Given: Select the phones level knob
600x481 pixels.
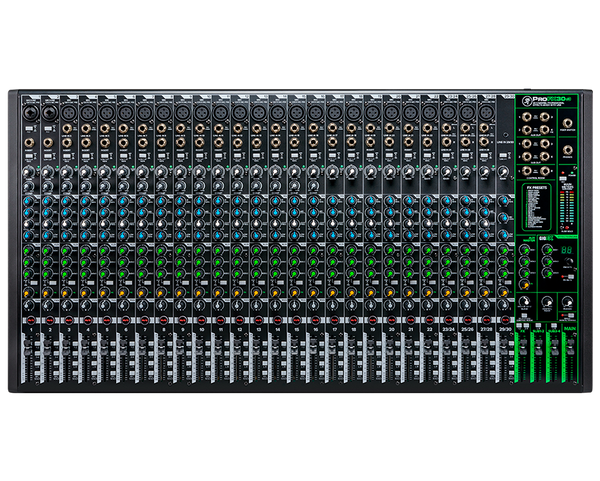Looking at the screenshot, I should pyautogui.click(x=567, y=302).
